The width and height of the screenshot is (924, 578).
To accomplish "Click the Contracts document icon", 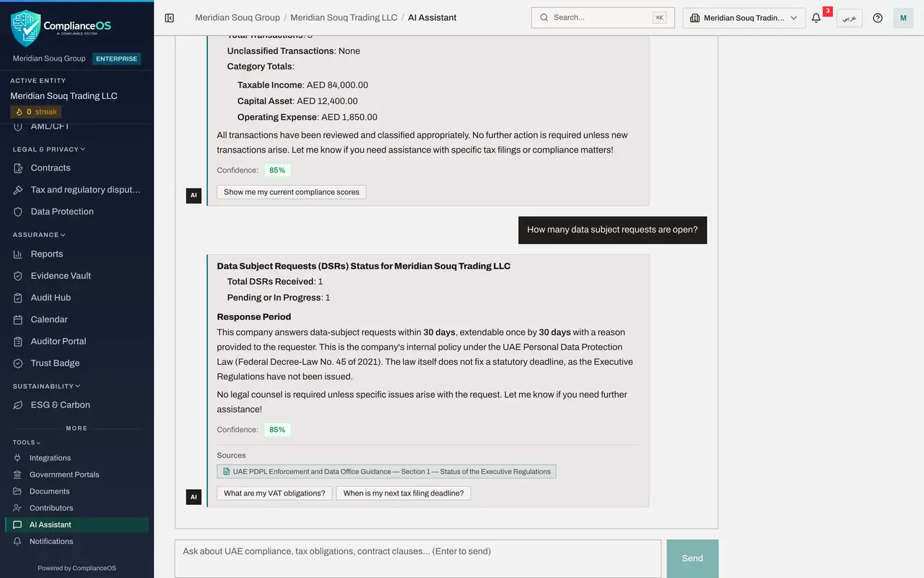I will [18, 168].
